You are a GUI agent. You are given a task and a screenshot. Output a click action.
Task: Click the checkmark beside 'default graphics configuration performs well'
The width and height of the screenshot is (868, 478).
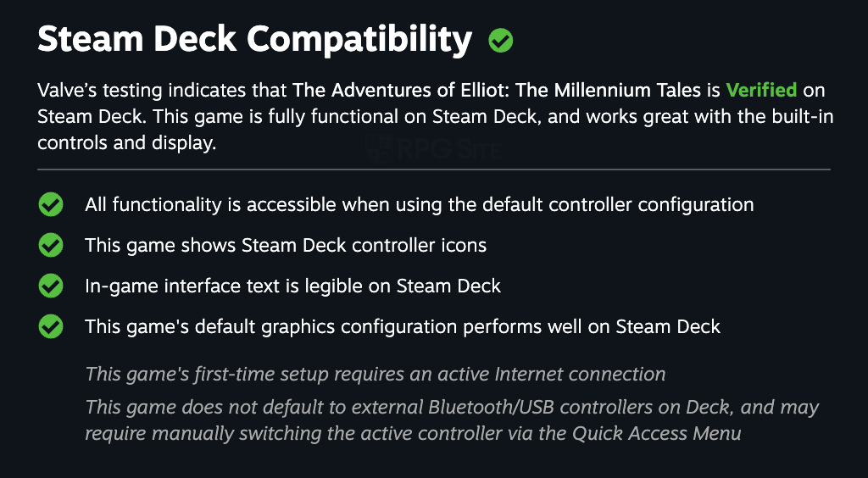point(51,326)
